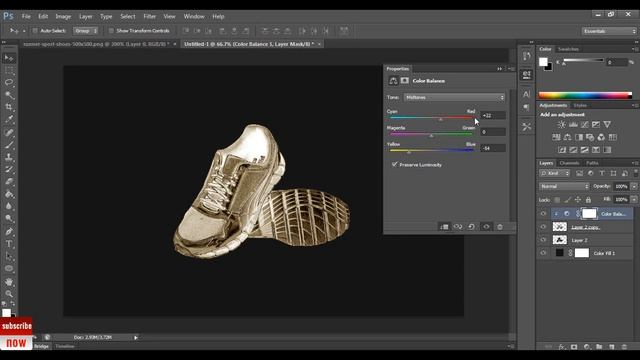
Task: Add a Levels adjustment
Action: 573,124
